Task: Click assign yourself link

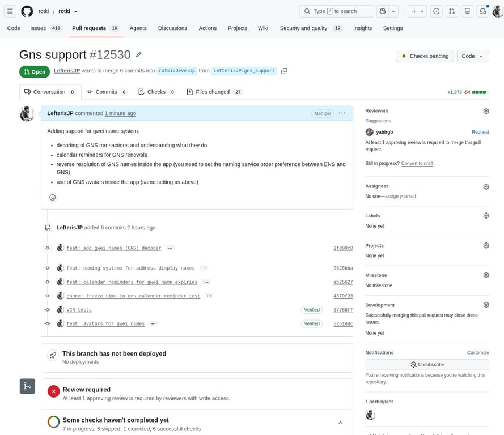Action: click(x=400, y=196)
